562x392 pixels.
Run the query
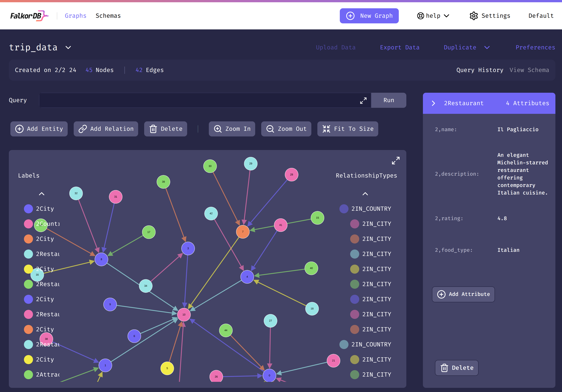[x=388, y=100]
